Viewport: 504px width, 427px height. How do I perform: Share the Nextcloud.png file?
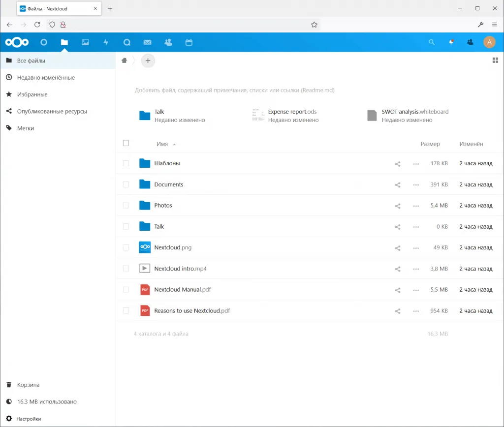pos(398,248)
